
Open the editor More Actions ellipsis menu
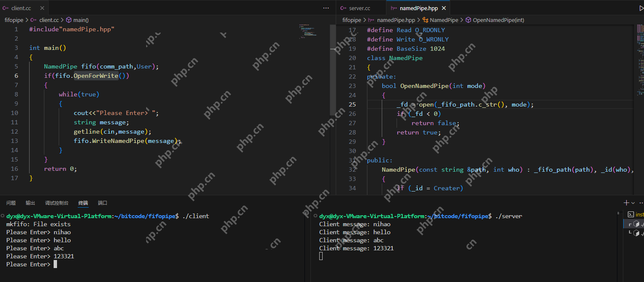(326, 8)
